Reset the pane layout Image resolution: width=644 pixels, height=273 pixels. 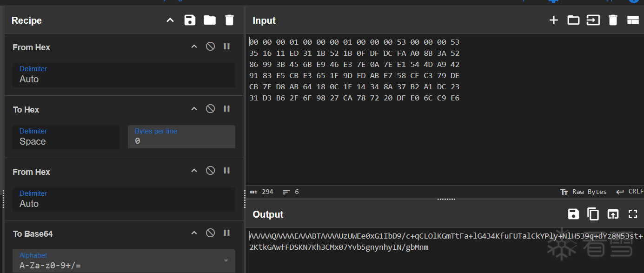pos(633,20)
